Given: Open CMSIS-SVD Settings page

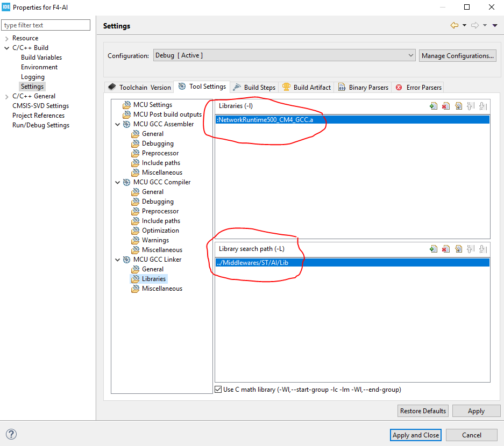Looking at the screenshot, I should coord(40,106).
